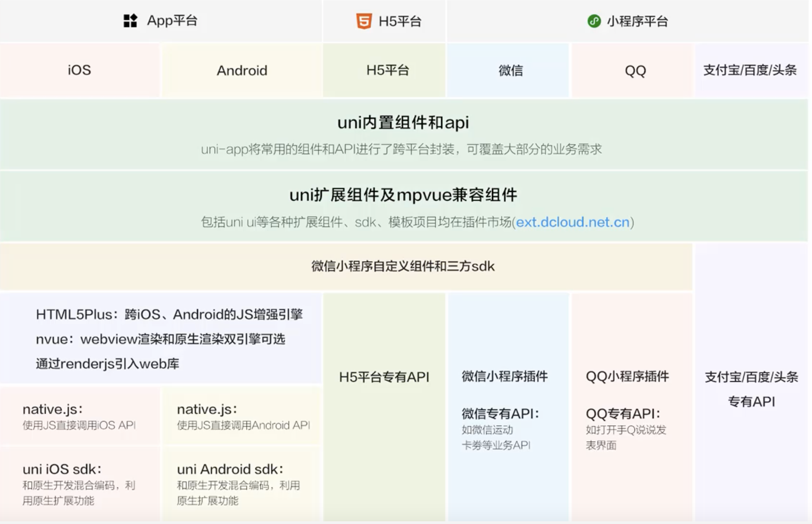Image resolution: width=812 pixels, height=524 pixels.
Task: Select the iOS platform column header
Action: [79, 70]
